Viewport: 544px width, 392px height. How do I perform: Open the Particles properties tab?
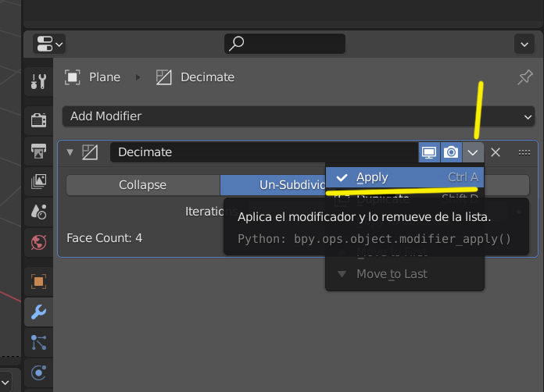[38, 342]
